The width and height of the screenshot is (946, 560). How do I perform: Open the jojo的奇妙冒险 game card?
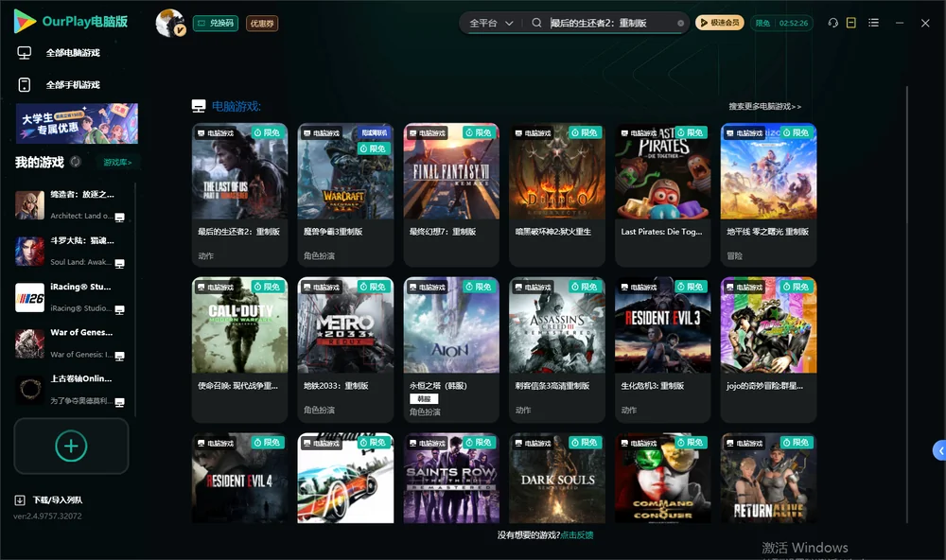pos(768,349)
